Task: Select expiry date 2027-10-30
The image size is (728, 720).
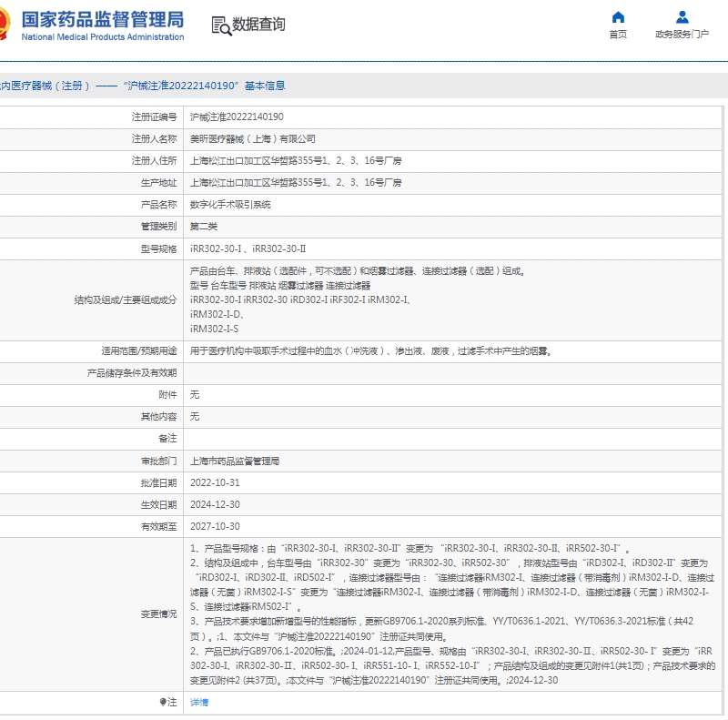Action: pyautogui.click(x=215, y=526)
